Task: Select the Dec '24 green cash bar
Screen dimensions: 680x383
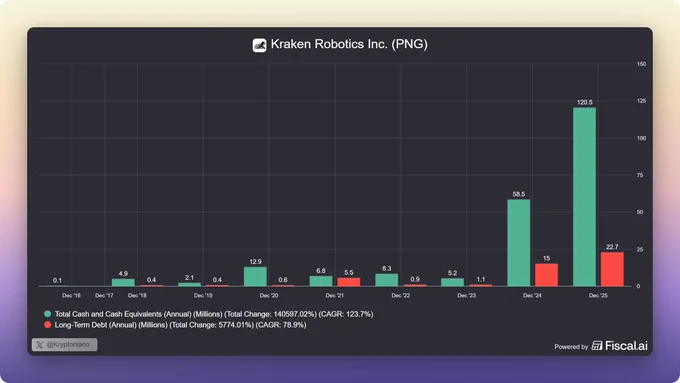Action: [x=519, y=243]
